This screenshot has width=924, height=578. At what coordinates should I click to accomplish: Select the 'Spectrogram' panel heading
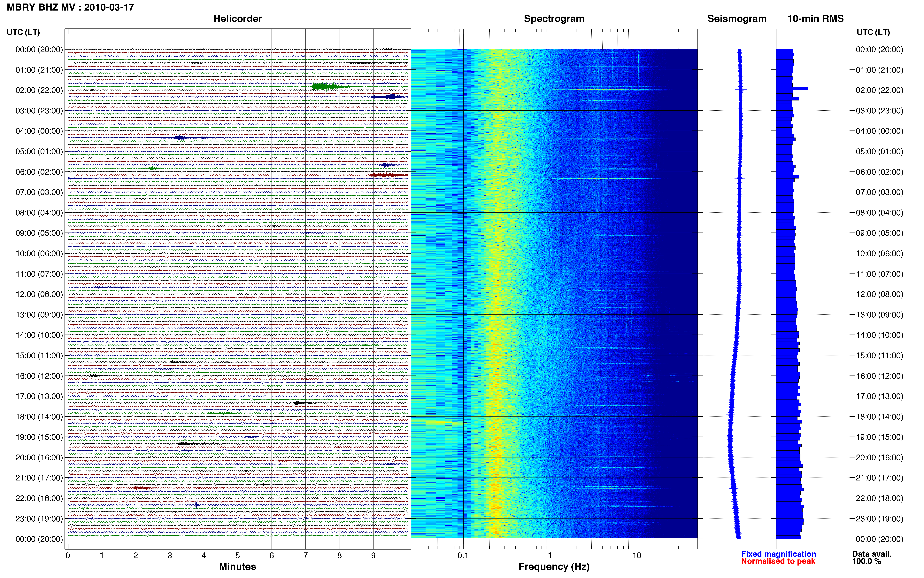(x=554, y=19)
